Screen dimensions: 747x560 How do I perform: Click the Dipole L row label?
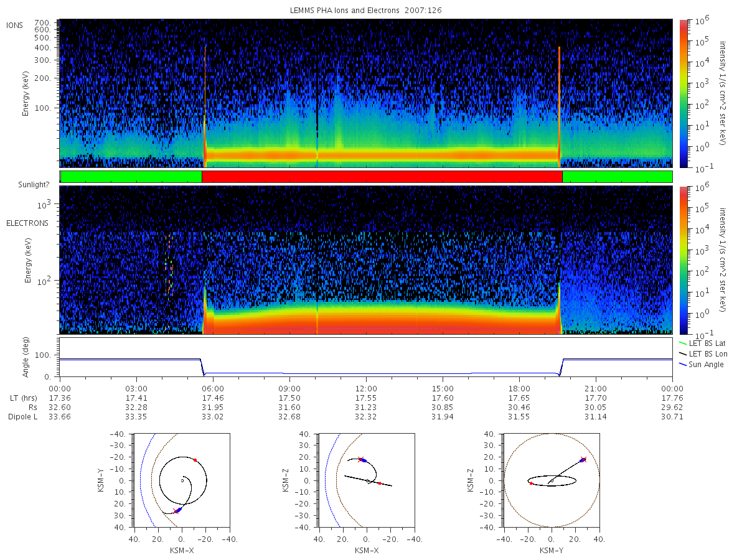(22, 416)
